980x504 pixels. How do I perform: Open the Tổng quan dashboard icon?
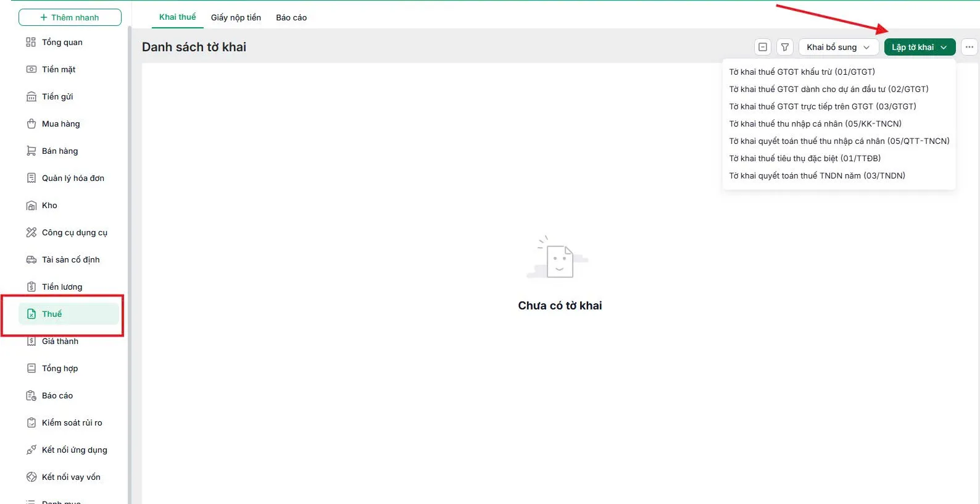[31, 42]
